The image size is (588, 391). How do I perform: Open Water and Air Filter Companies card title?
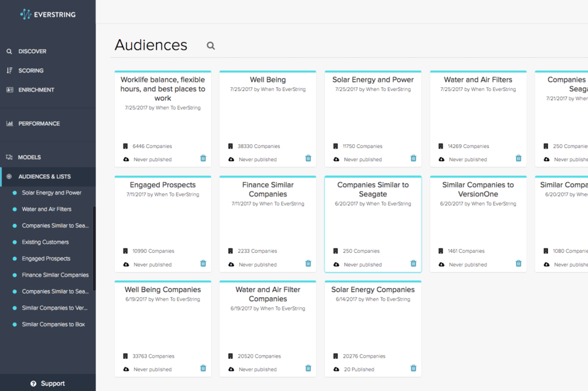click(267, 294)
